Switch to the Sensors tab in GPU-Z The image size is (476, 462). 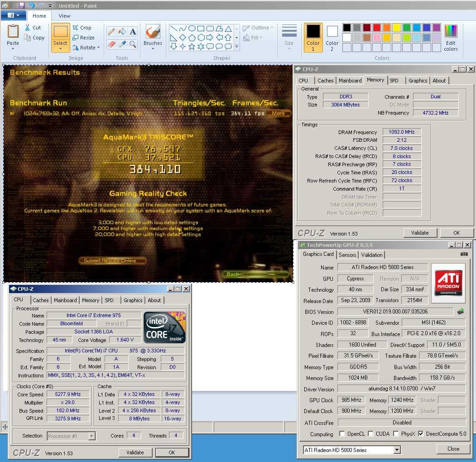(x=347, y=255)
